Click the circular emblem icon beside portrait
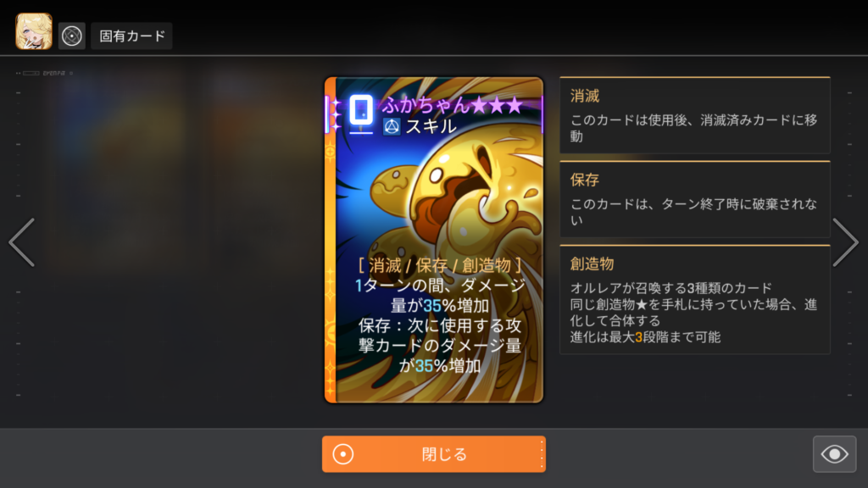 click(71, 36)
